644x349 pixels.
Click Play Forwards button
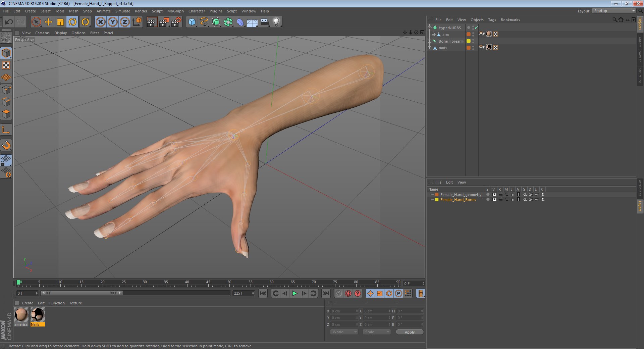click(294, 294)
